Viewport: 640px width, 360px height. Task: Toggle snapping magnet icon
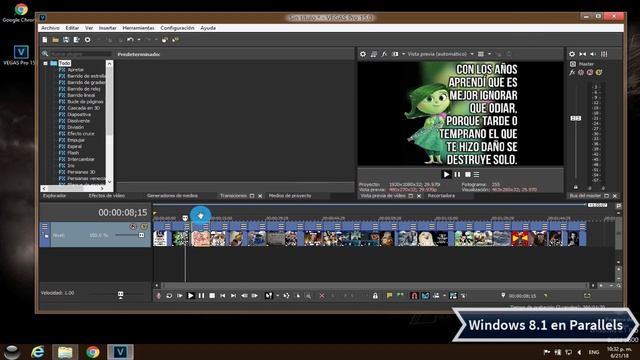(414, 296)
